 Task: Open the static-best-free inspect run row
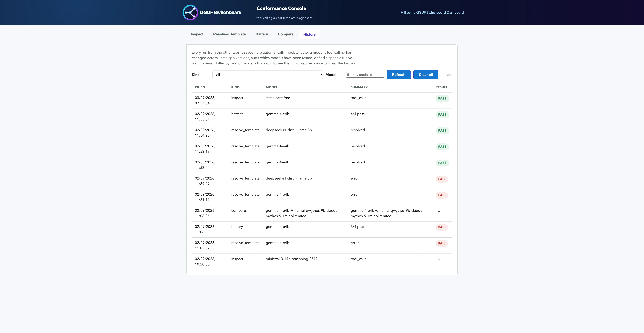[x=322, y=101]
